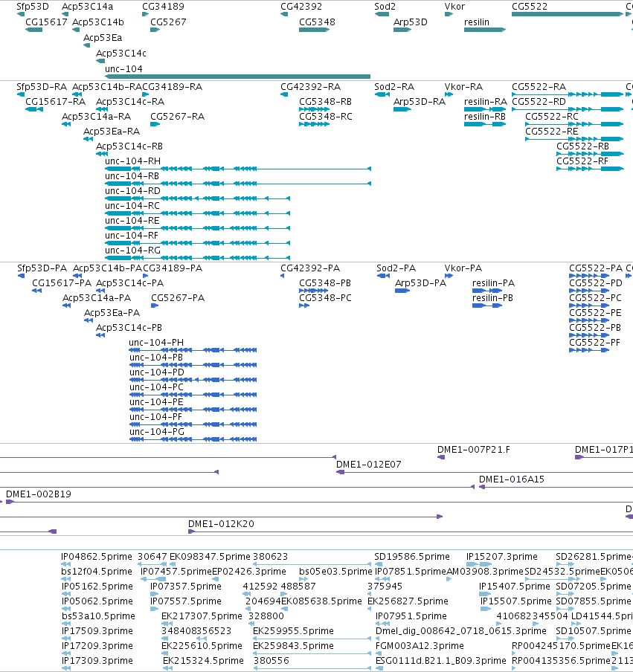Open transcript unc-104-RE
Screen dimensions: 633x672
click(132, 221)
